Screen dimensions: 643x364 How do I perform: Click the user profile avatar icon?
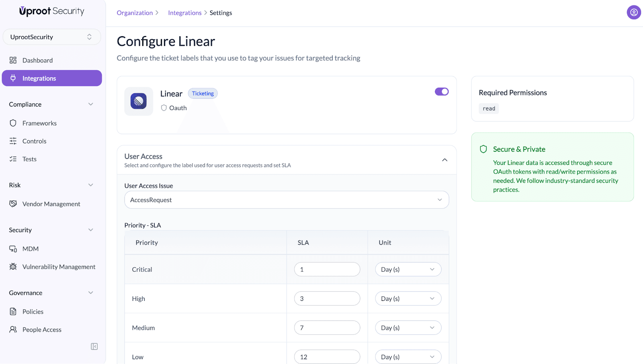tap(633, 12)
